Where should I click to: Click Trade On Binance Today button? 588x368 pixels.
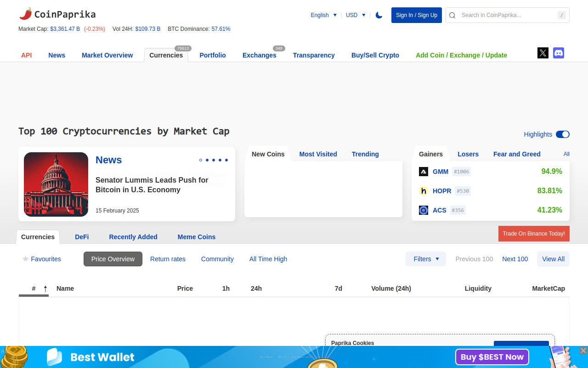click(534, 234)
